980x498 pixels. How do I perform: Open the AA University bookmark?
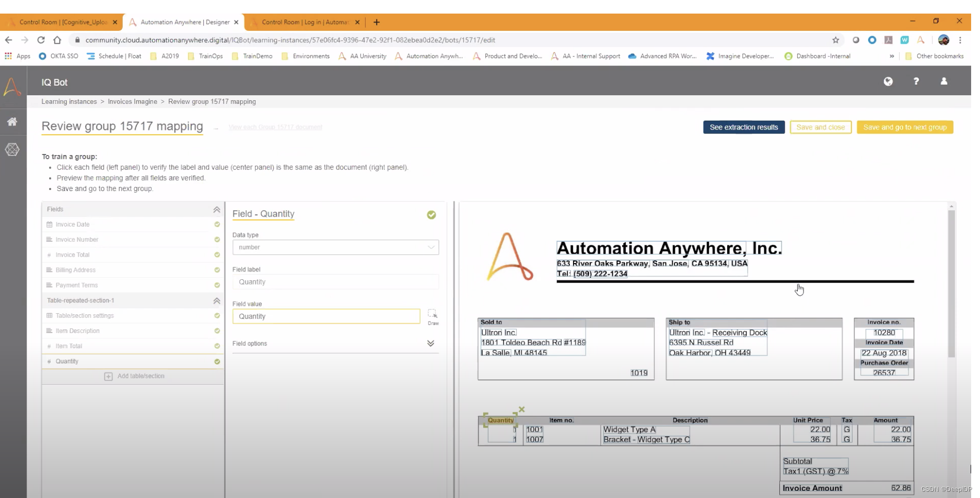363,56
